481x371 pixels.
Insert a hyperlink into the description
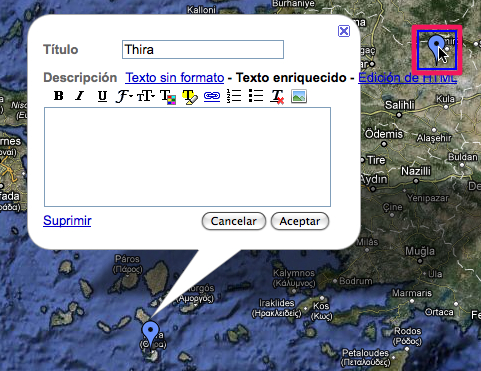click(x=212, y=96)
